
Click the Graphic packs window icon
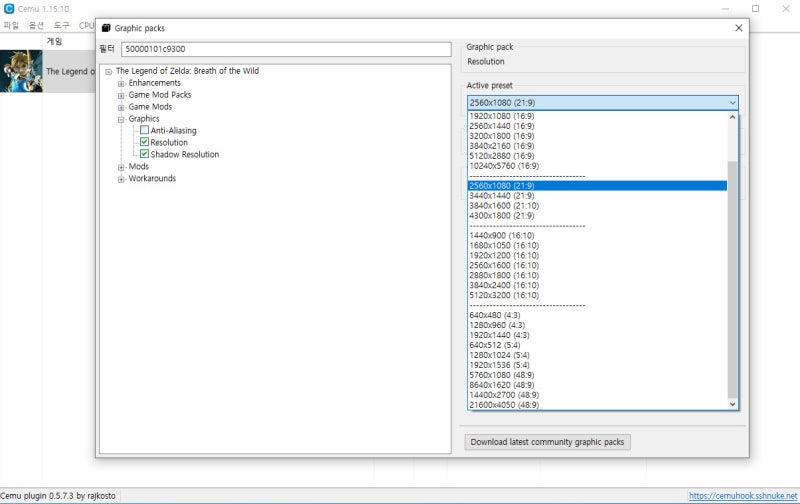(x=106, y=28)
